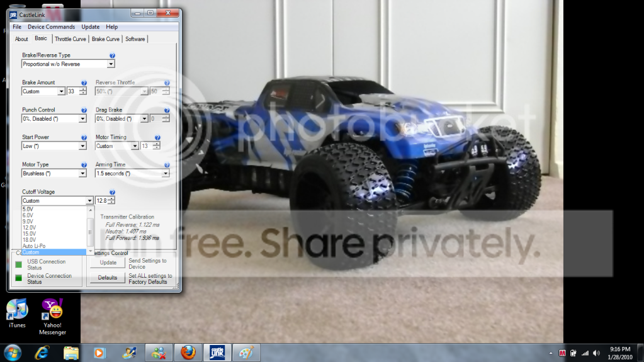Open help icon next to Brake Amount
The height and width of the screenshot is (362, 644).
pyautogui.click(x=84, y=83)
